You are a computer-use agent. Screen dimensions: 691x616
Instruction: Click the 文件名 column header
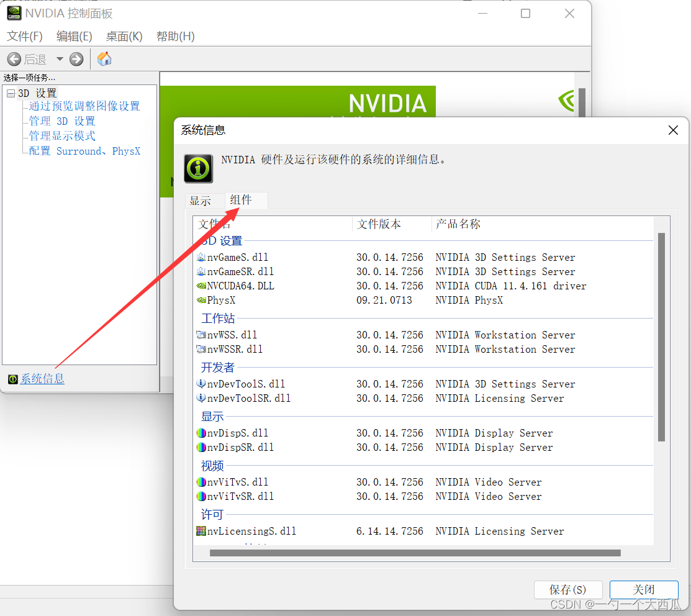pyautogui.click(x=273, y=224)
